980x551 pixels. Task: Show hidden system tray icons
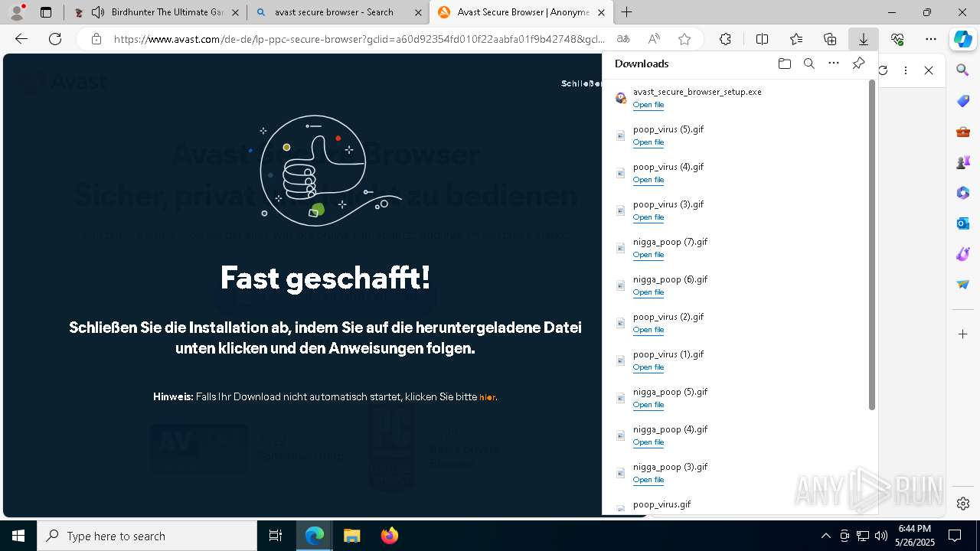click(x=825, y=536)
